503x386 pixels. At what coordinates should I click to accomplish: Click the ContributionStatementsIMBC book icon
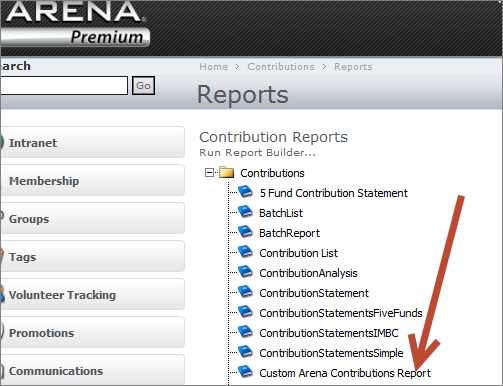(x=246, y=332)
